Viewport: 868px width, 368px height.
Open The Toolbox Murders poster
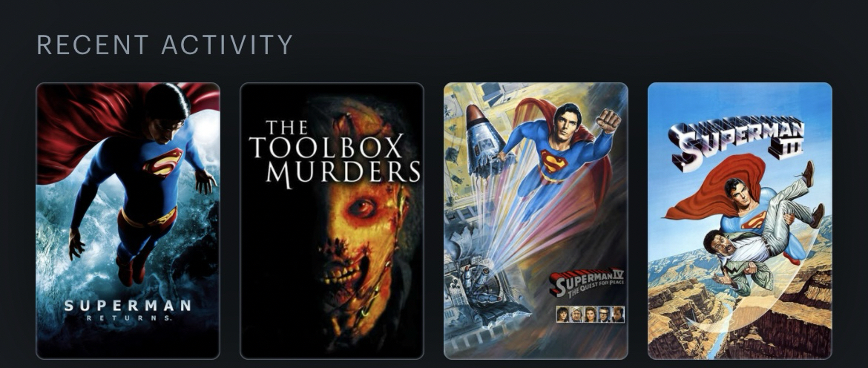pyautogui.click(x=332, y=221)
